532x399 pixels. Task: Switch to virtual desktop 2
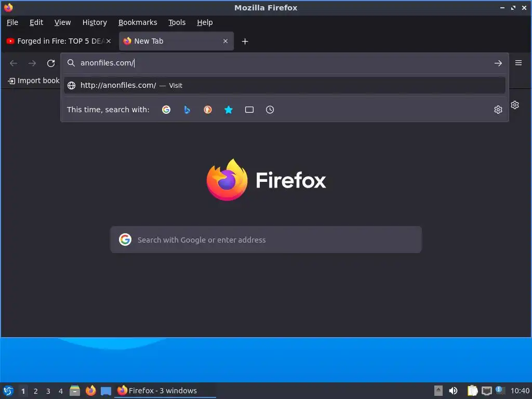pyautogui.click(x=36, y=391)
